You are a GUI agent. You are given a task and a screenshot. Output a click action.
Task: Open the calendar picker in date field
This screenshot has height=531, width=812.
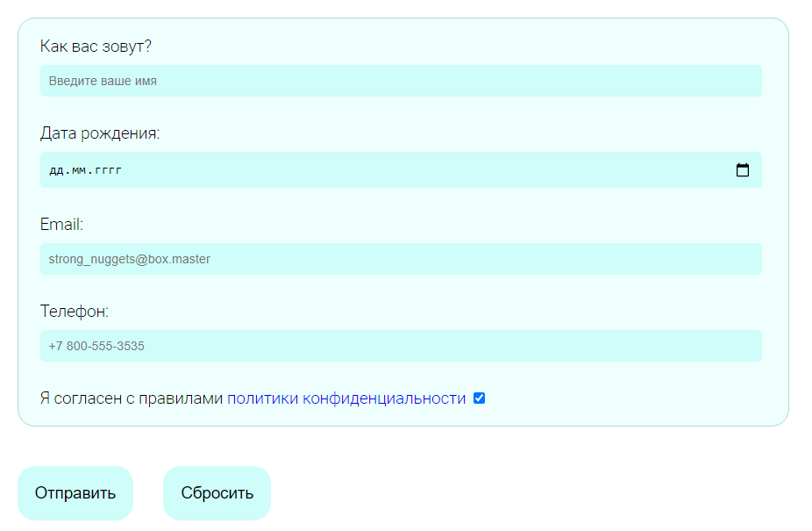click(742, 170)
